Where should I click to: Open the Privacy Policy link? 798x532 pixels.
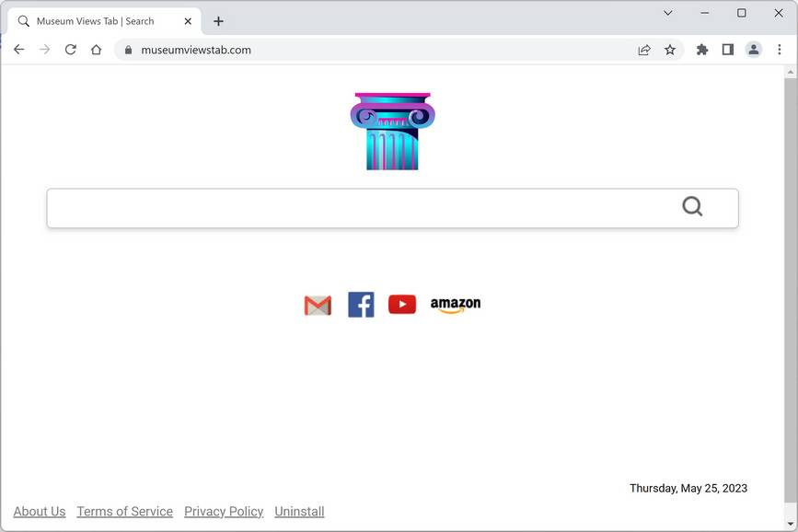[x=224, y=511]
